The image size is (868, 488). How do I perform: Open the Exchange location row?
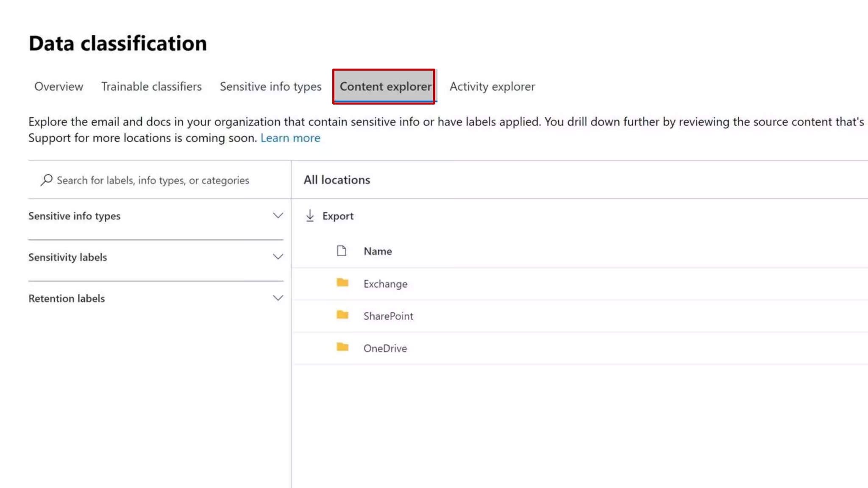pos(385,284)
